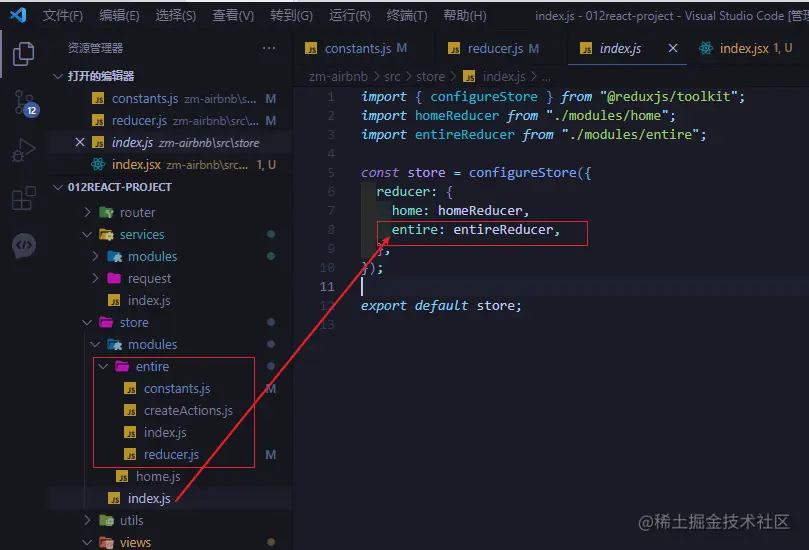Click React icon of index.jsx tab
This screenshot has width=809, height=550.
click(705, 48)
